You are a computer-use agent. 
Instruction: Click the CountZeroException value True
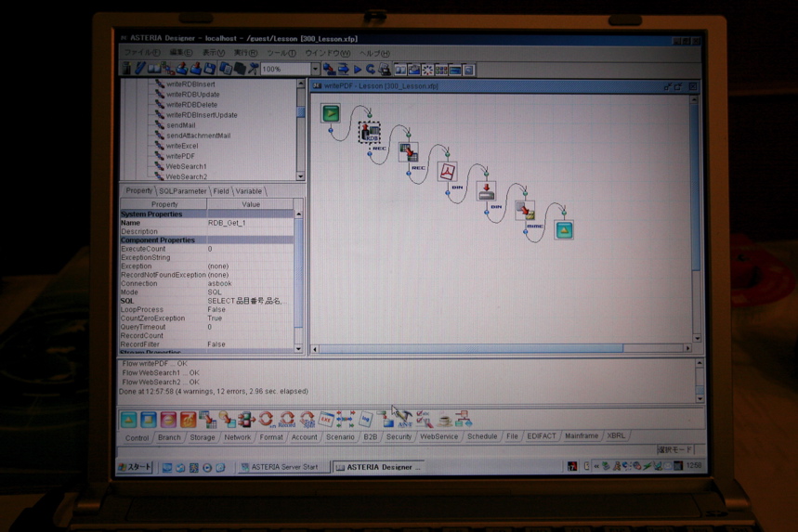point(250,318)
